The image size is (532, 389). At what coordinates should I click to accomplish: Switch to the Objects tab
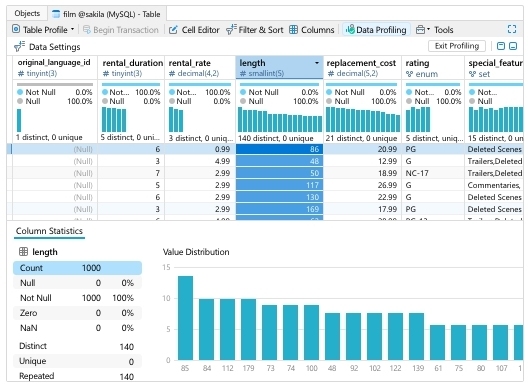(x=27, y=14)
